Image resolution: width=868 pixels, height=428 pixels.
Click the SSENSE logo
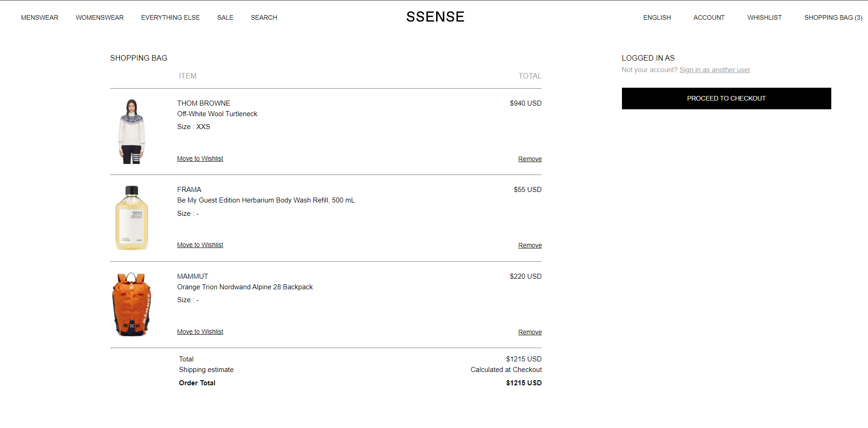click(x=435, y=17)
